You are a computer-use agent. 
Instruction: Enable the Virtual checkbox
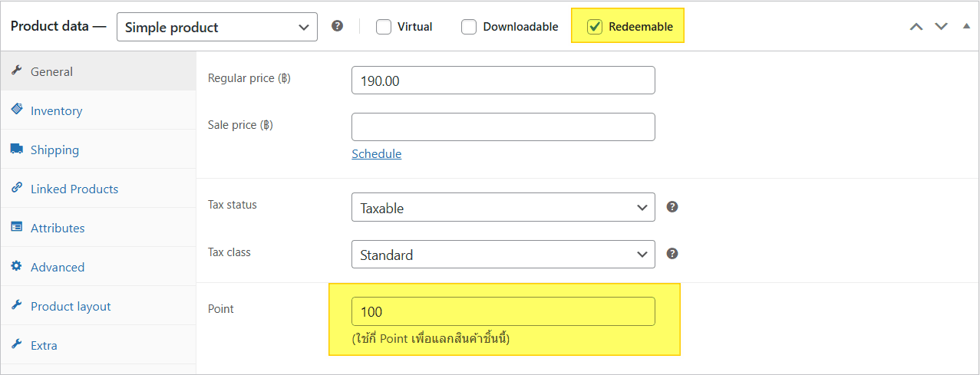click(384, 27)
